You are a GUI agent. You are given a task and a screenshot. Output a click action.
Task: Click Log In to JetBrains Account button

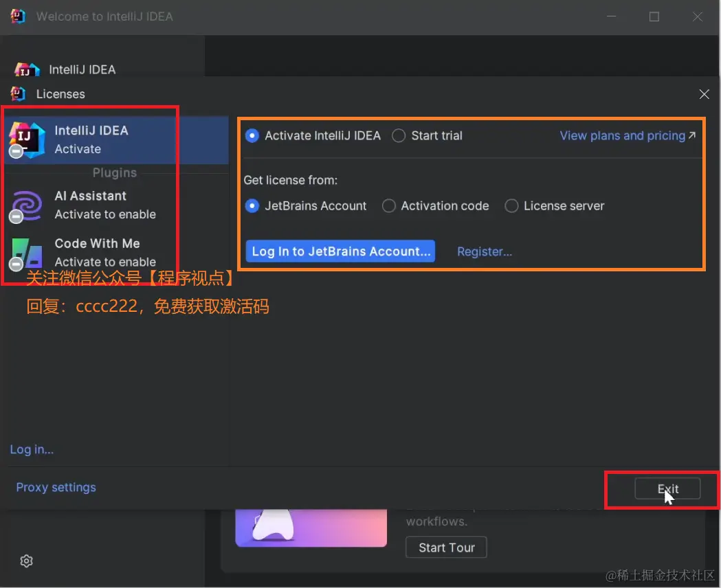coord(340,251)
